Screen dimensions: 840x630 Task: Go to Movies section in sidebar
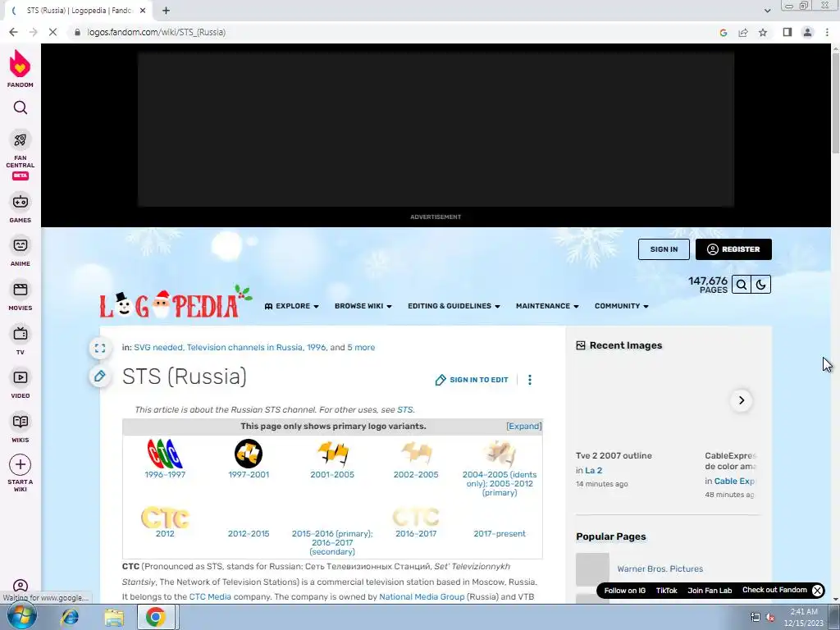coord(21,295)
